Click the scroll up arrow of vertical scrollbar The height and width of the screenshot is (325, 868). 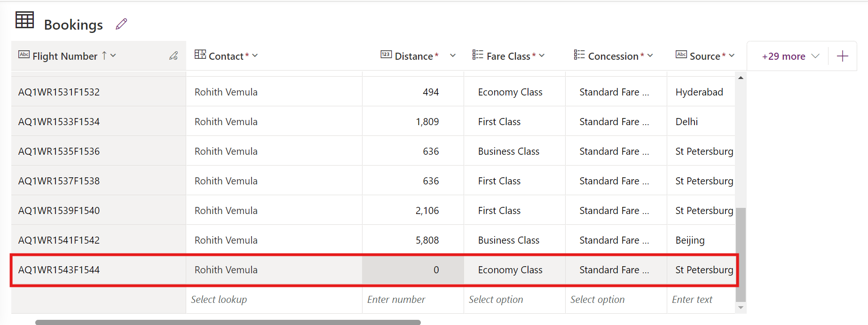(741, 78)
